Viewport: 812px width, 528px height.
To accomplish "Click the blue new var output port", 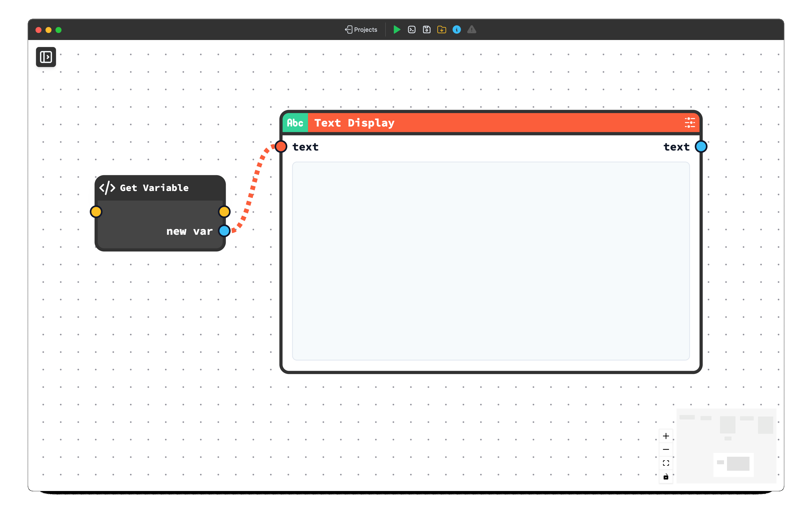I will (x=224, y=231).
